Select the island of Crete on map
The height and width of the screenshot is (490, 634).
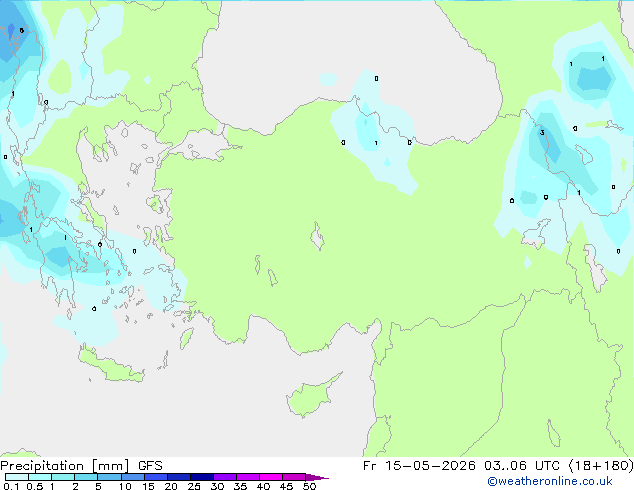[x=111, y=366]
